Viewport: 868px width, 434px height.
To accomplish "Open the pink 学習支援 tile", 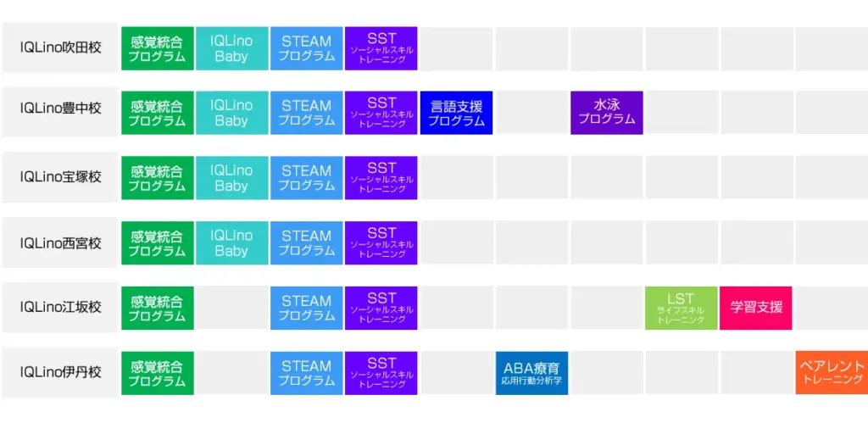I will tap(756, 309).
